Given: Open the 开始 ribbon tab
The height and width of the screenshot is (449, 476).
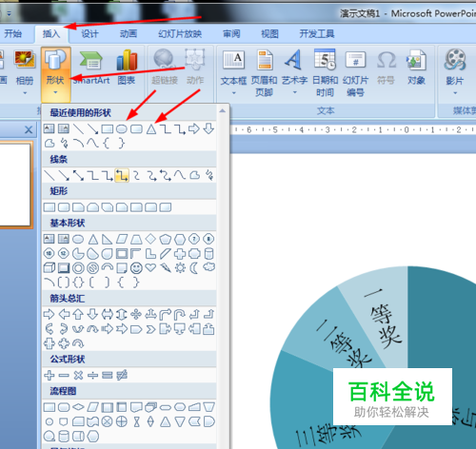Looking at the screenshot, I should pyautogui.click(x=13, y=33).
